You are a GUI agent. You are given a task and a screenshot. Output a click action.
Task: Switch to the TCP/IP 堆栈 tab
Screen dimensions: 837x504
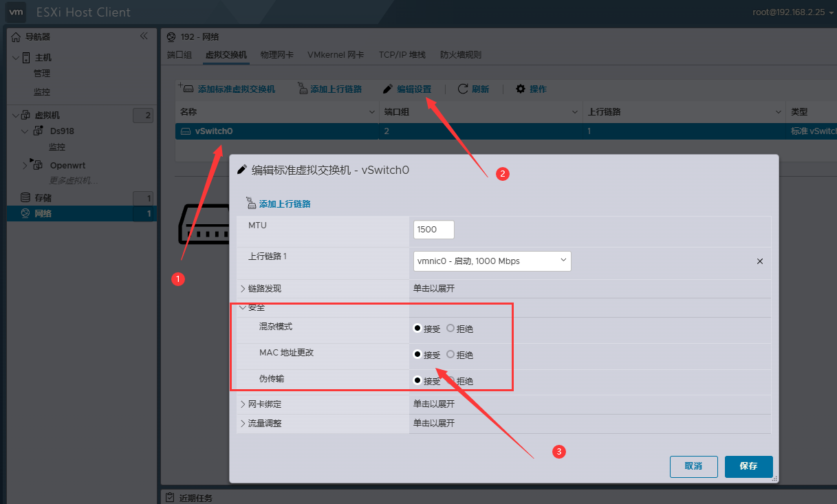point(402,54)
